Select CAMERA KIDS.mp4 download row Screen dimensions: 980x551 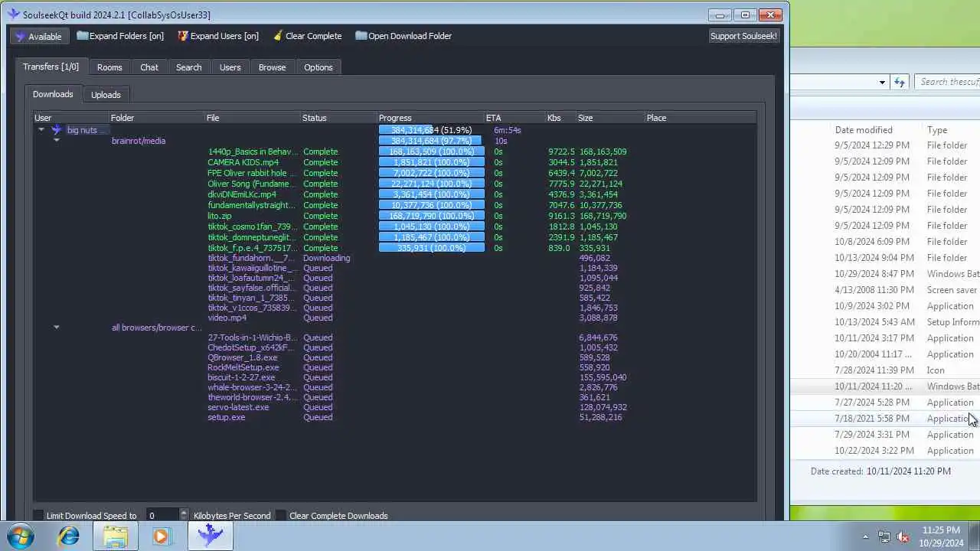coord(394,162)
